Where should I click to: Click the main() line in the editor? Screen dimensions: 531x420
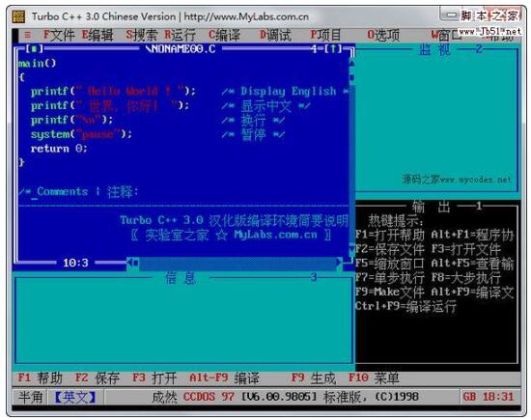pyautogui.click(x=37, y=63)
